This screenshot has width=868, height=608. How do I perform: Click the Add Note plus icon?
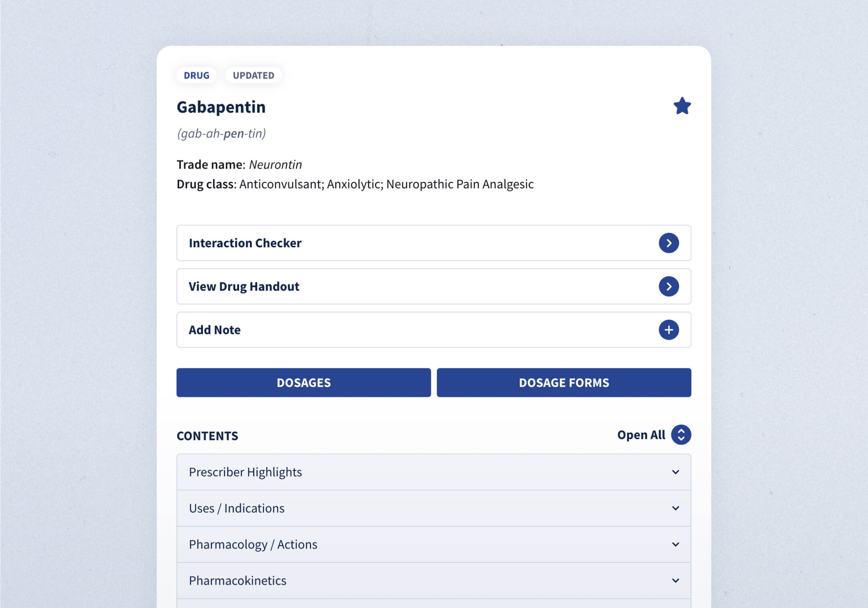point(669,330)
